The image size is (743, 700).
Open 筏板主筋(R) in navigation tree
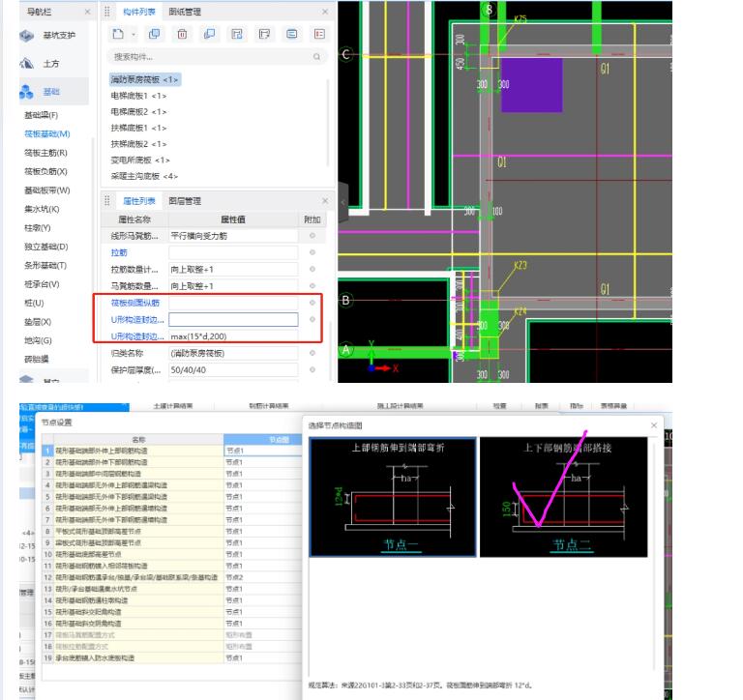tap(46, 153)
